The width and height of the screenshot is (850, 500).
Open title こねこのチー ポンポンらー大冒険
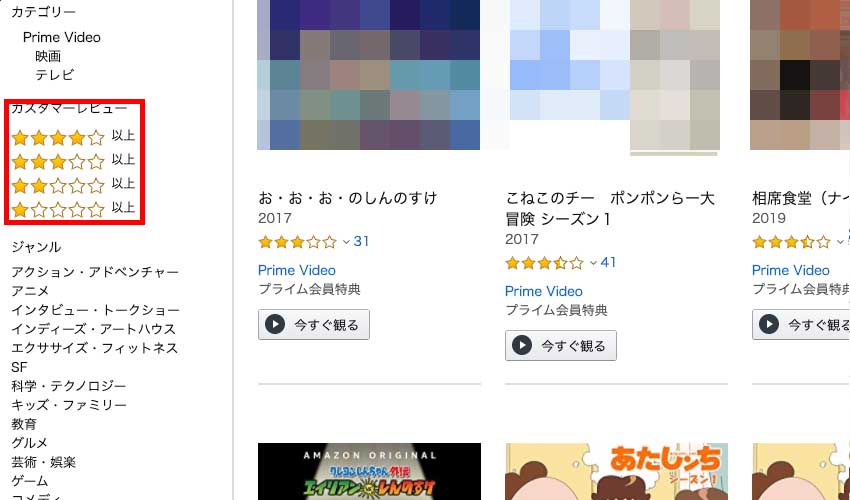pyautogui.click(x=610, y=208)
